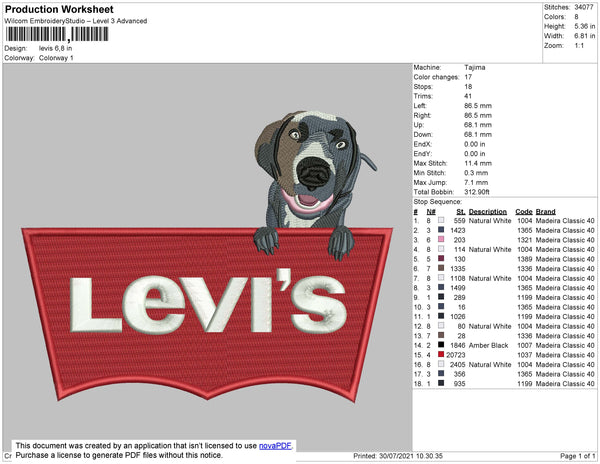Click code '1007' in stop row 14

pyautogui.click(x=525, y=345)
